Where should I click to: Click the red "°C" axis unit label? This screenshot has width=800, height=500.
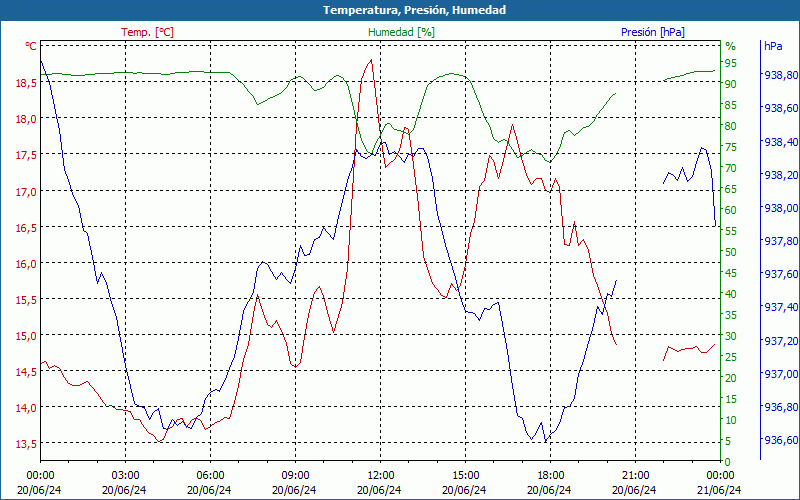coord(31,46)
